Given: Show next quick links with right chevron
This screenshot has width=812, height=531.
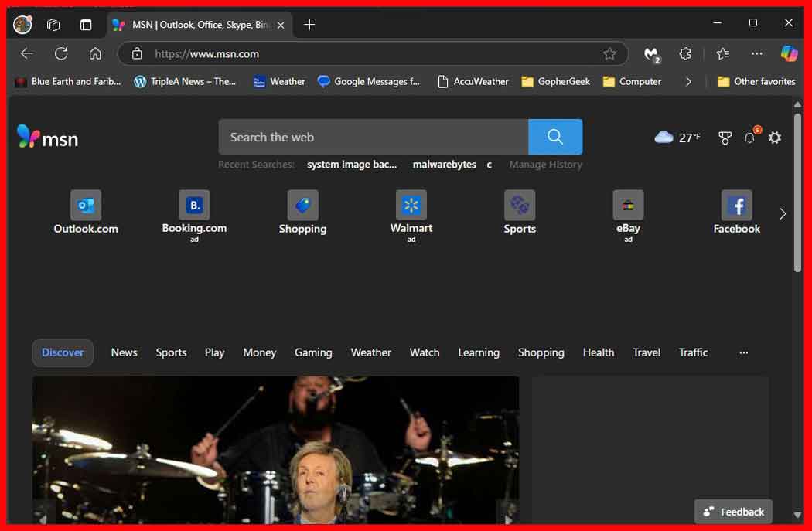Looking at the screenshot, I should [783, 214].
